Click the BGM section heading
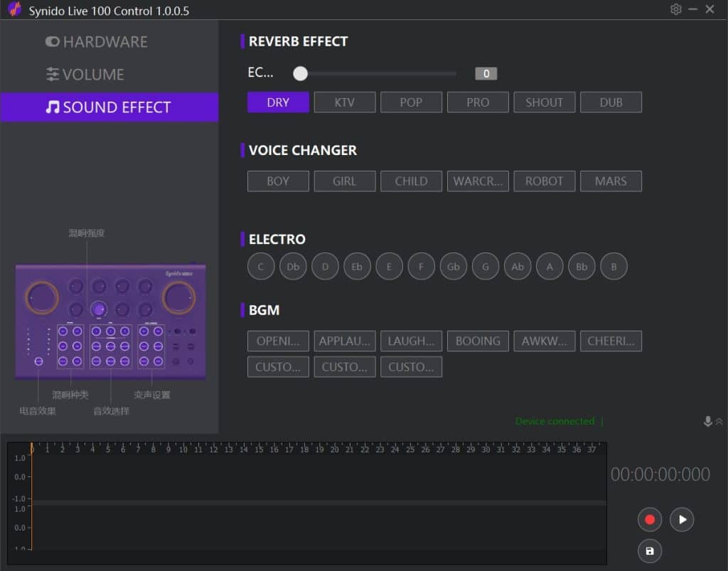The height and width of the screenshot is (571, 728). (264, 310)
